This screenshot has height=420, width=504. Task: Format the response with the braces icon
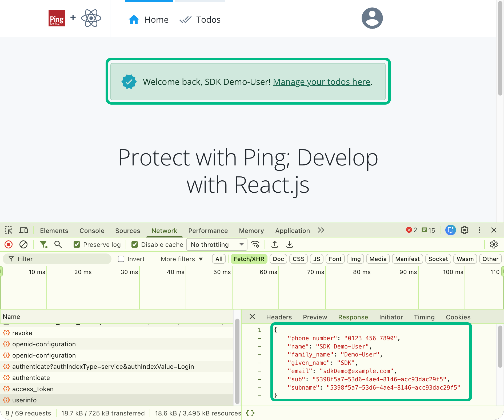click(x=250, y=413)
